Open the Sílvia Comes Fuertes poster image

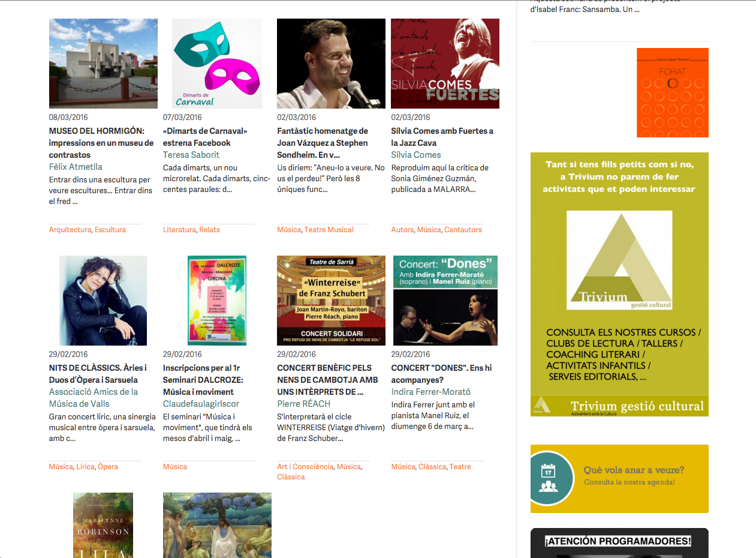click(x=445, y=64)
